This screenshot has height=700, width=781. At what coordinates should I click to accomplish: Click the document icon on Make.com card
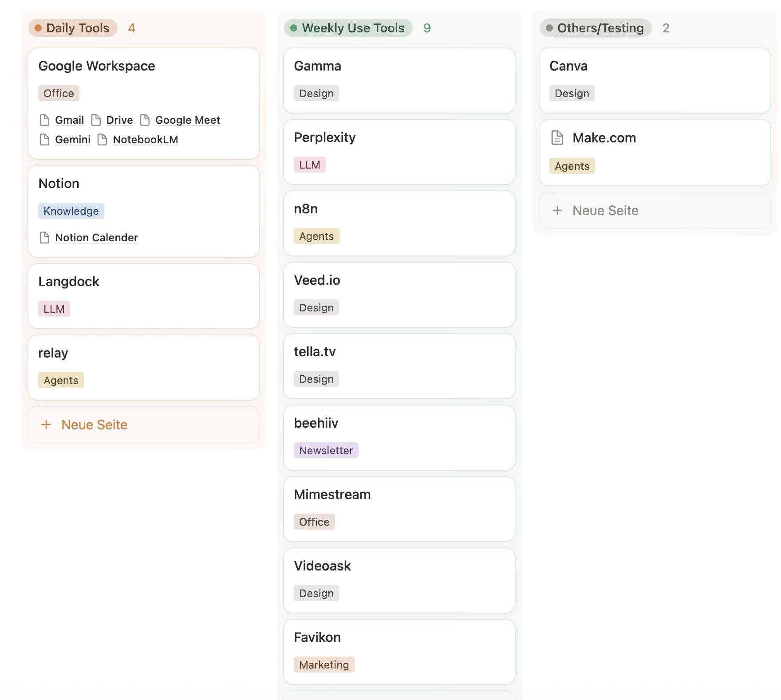coord(557,138)
